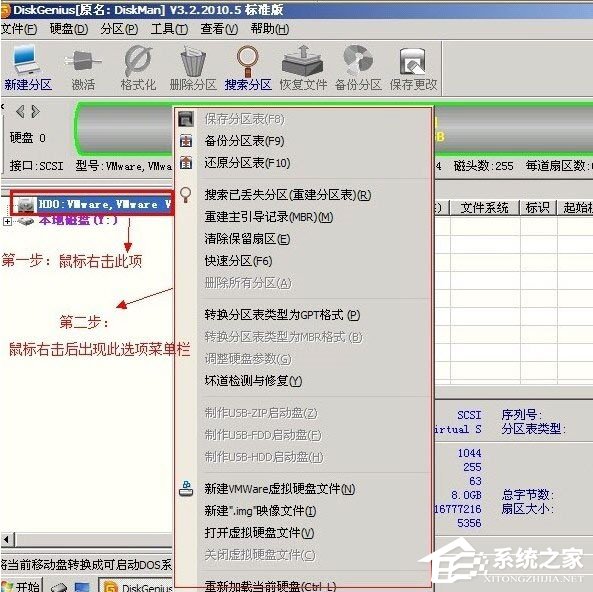This screenshot has width=593, height=592.
Task: Click the 激活 toolbar icon
Action: click(83, 68)
